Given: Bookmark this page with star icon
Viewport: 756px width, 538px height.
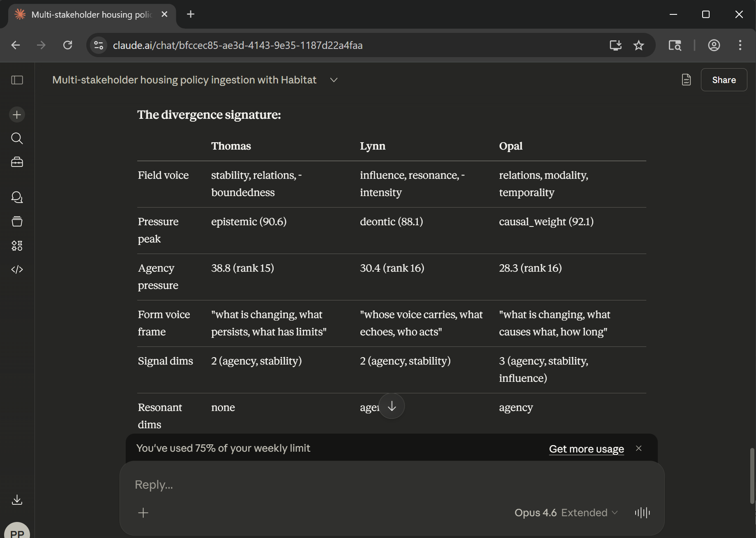Looking at the screenshot, I should tap(638, 45).
